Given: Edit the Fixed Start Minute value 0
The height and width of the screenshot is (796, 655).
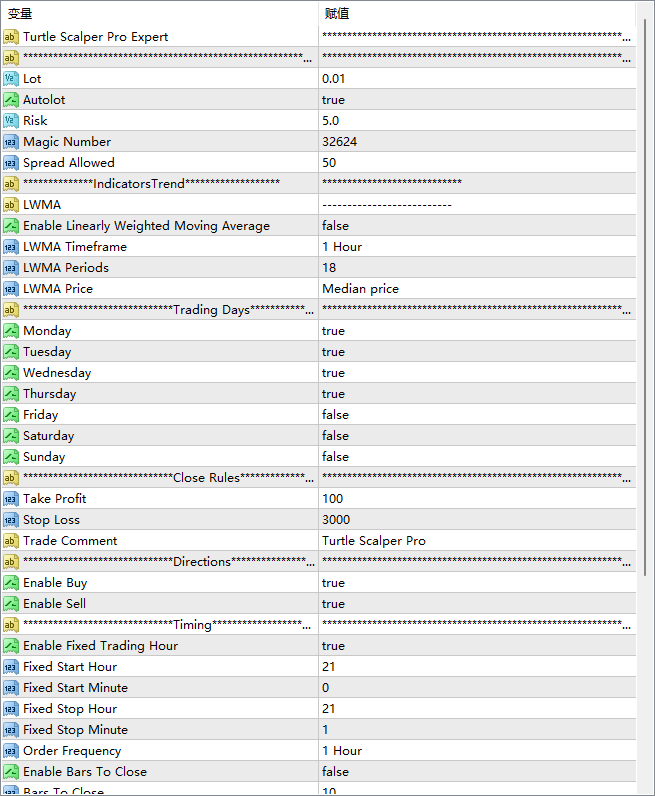Looking at the screenshot, I should (x=477, y=688).
